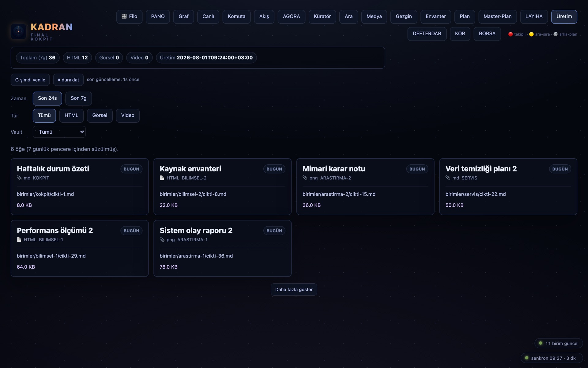Click the green dot beside senkron 09:27
Image resolution: width=588 pixels, height=368 pixels.
[526, 358]
